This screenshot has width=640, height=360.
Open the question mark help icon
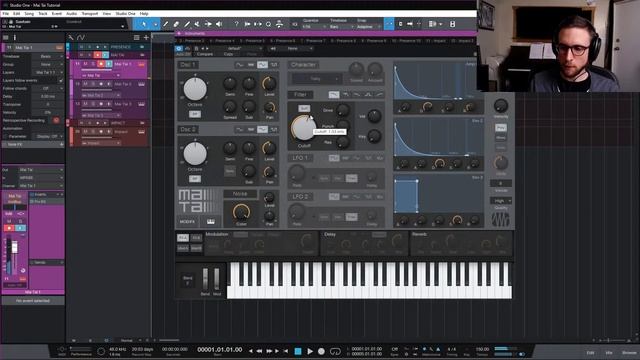[236, 24]
